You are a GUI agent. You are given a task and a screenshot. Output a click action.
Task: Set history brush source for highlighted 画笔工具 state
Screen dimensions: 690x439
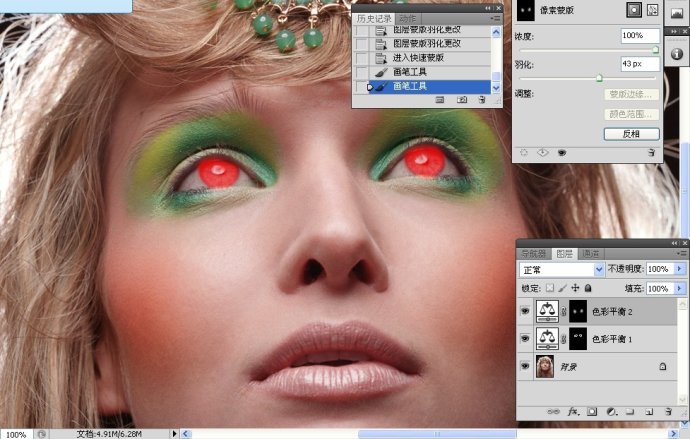(x=362, y=86)
